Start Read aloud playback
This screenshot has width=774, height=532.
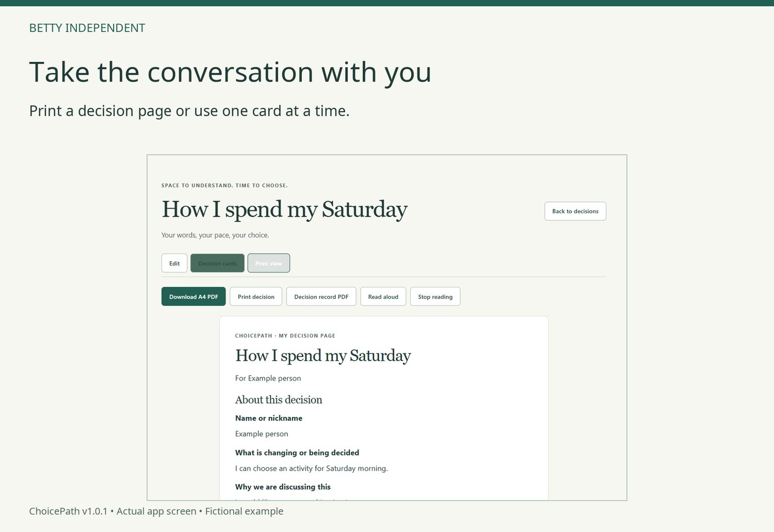tap(383, 297)
